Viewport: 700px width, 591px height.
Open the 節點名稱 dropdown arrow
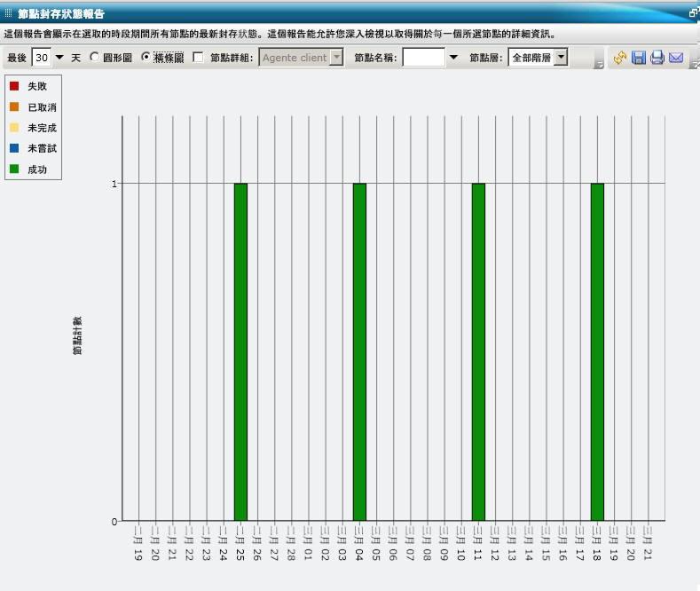tap(453, 57)
